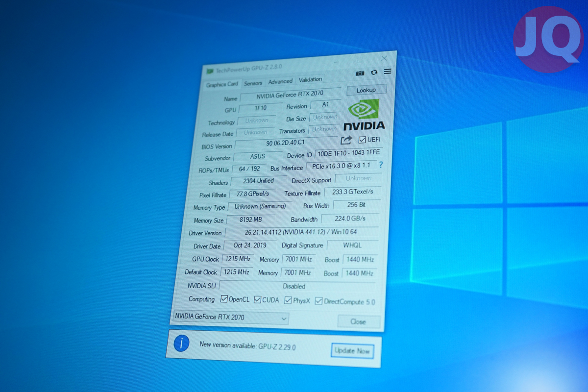This screenshot has width=588, height=392.
Task: Click the refresh arrows icon
Action: click(x=374, y=73)
